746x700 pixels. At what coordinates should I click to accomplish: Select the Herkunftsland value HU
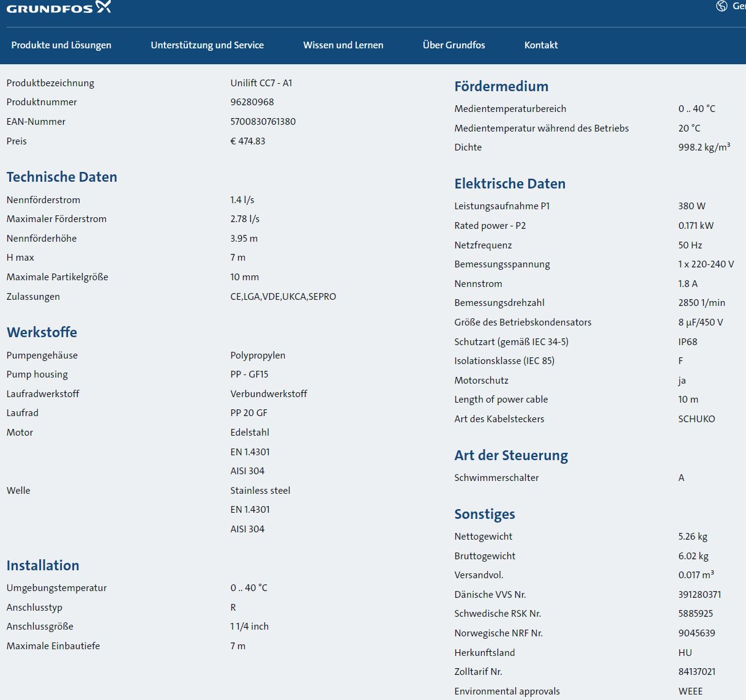coord(685,653)
